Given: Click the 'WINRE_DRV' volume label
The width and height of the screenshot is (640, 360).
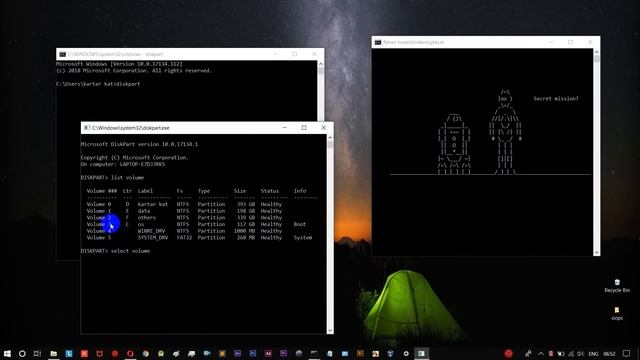Looking at the screenshot, I should [151, 231].
